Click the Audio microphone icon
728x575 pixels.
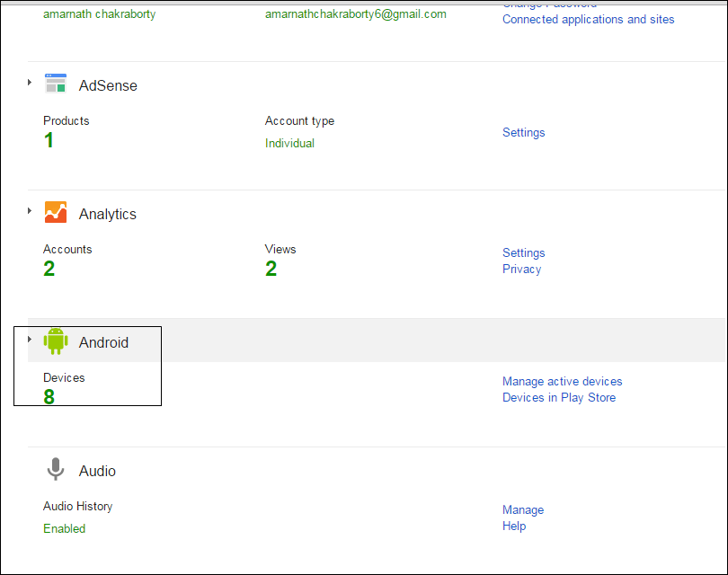pos(56,469)
